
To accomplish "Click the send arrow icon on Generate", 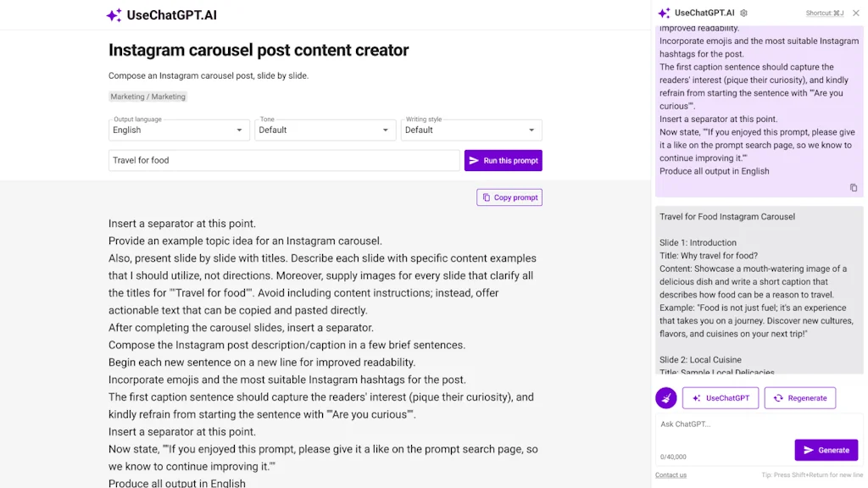I will point(808,450).
